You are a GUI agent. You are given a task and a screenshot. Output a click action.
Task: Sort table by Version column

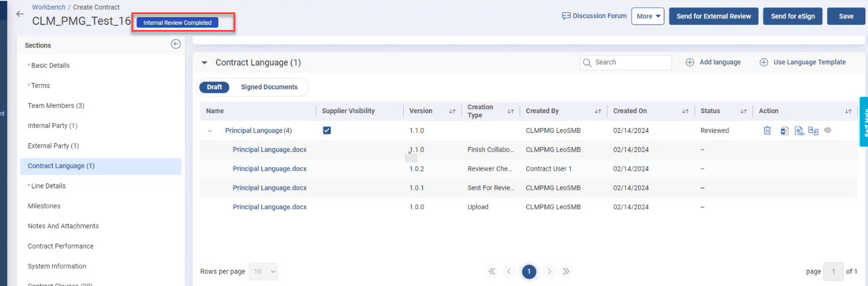(452, 111)
